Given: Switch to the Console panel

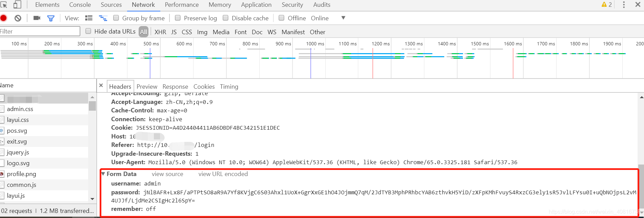Looking at the screenshot, I should [x=80, y=5].
